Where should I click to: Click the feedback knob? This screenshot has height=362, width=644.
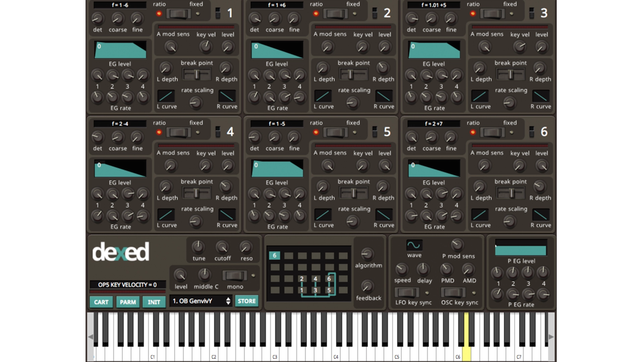(368, 287)
